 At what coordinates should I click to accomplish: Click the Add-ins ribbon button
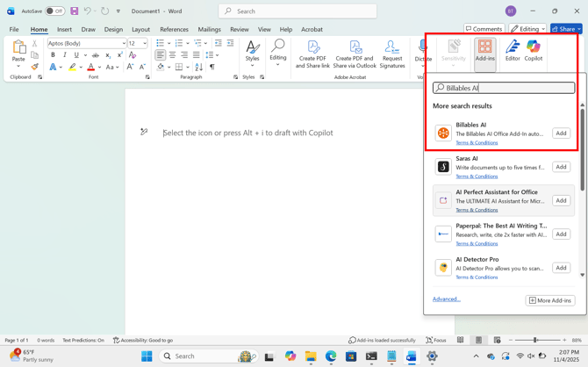pos(484,51)
